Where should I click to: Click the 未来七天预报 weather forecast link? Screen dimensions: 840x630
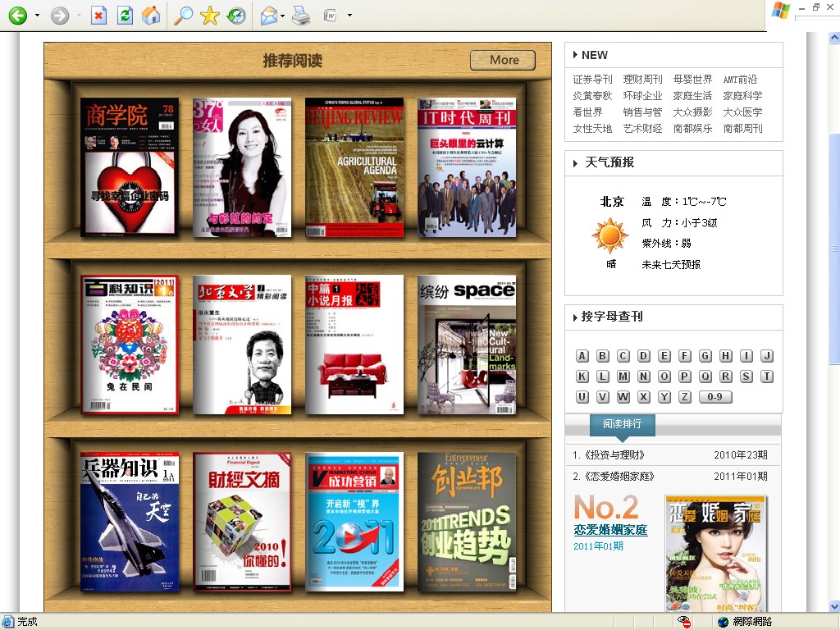coord(671,265)
